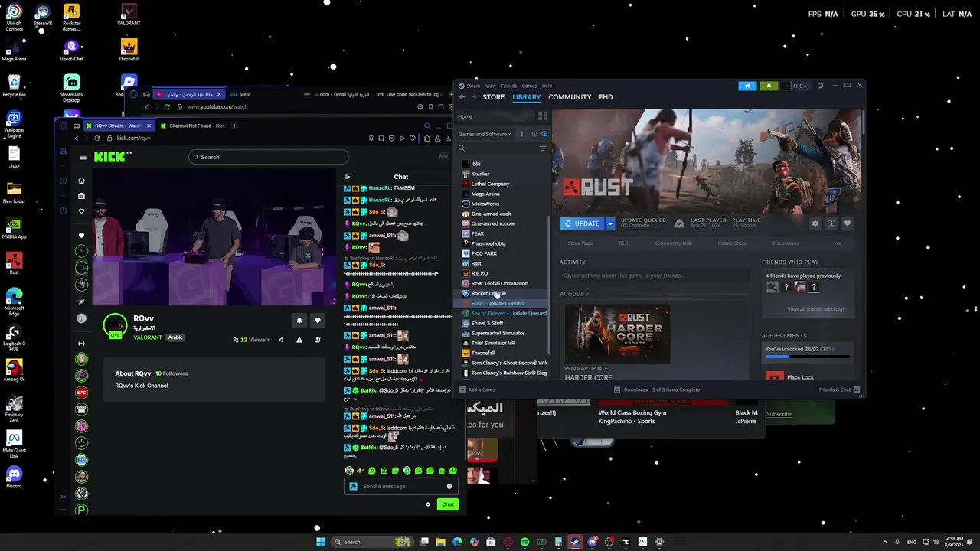Open Rust Community Hub link

click(673, 243)
